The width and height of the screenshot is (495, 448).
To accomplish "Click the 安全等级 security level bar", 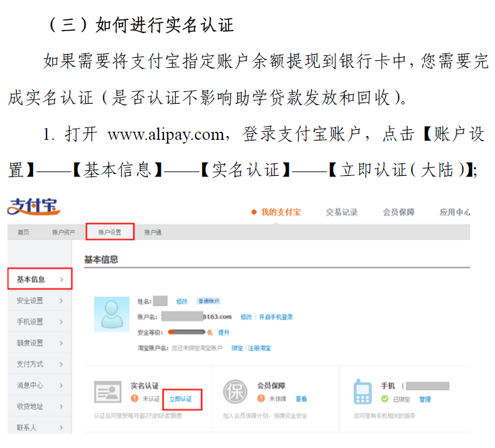I will click(x=186, y=332).
